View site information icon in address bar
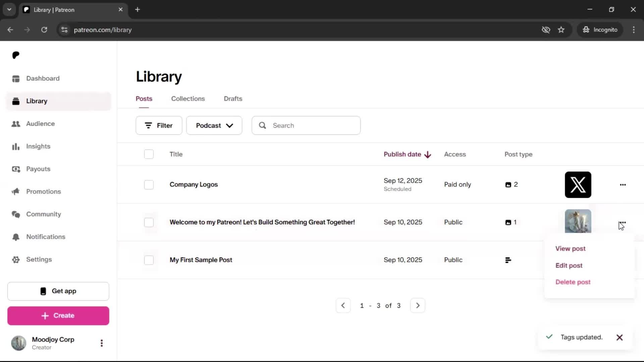 pos(64,30)
